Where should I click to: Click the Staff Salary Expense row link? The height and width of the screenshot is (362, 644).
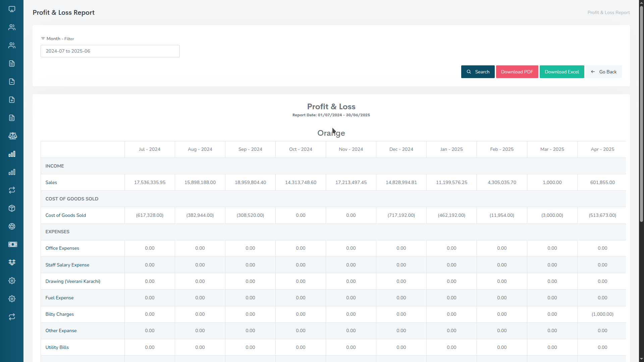[67, 265]
